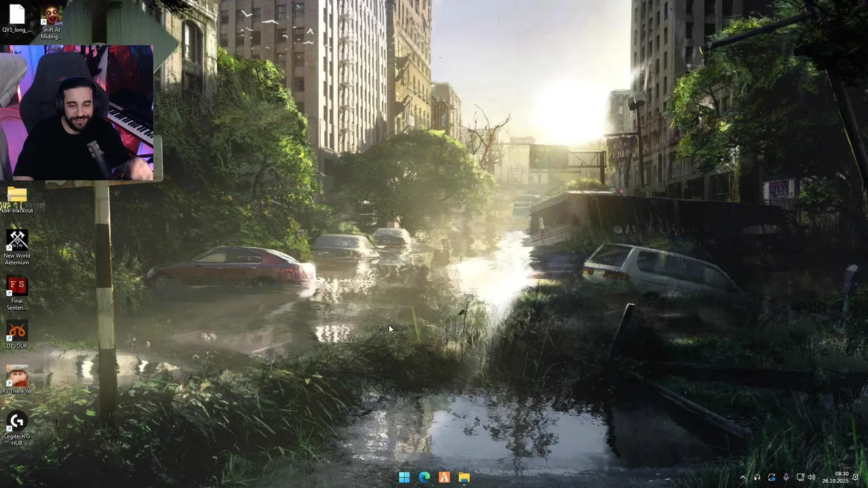This screenshot has height=488, width=868.
Task: Click the headset tray icon
Action: click(x=757, y=478)
